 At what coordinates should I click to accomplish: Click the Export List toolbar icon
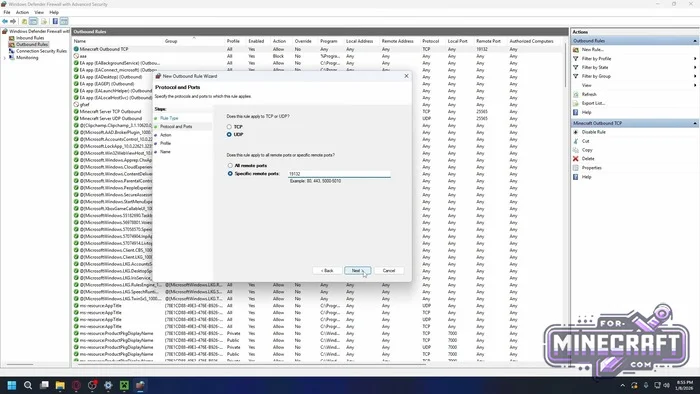click(x=44, y=21)
